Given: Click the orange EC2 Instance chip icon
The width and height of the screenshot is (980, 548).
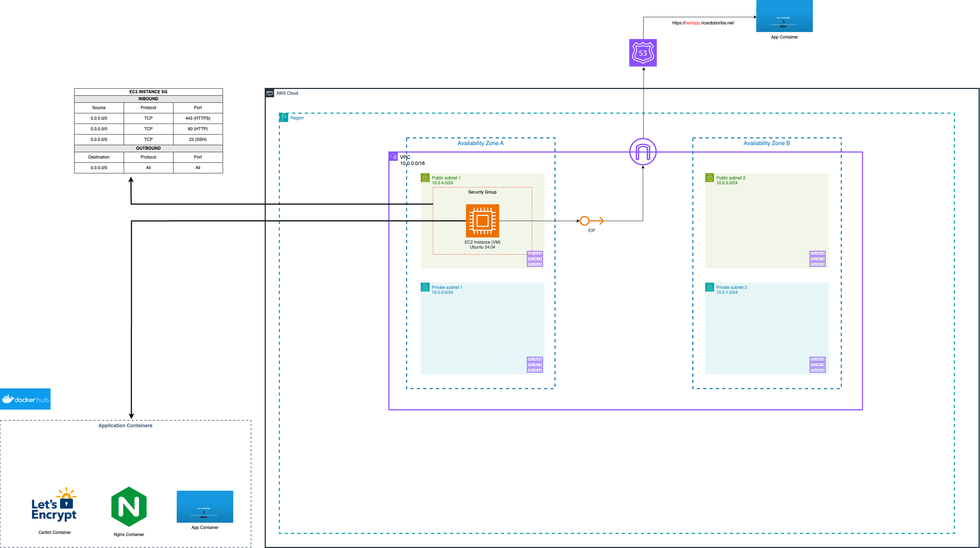Looking at the screenshot, I should coord(482,221).
